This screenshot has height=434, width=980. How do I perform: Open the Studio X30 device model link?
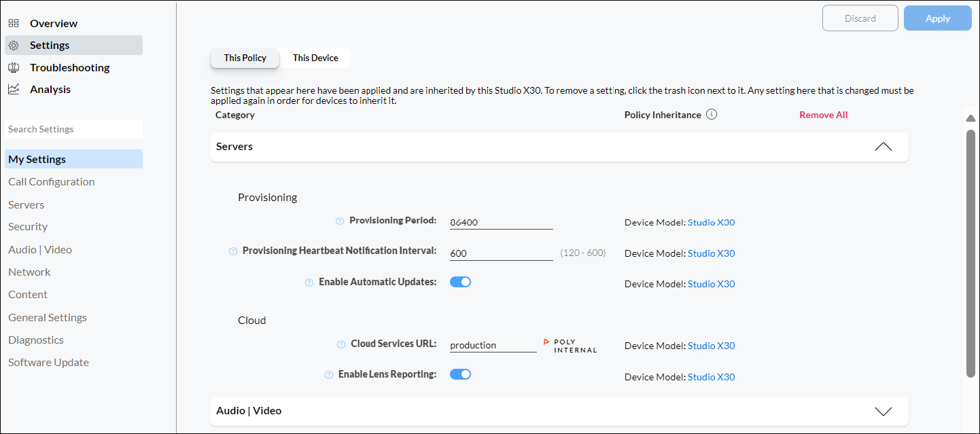[711, 222]
